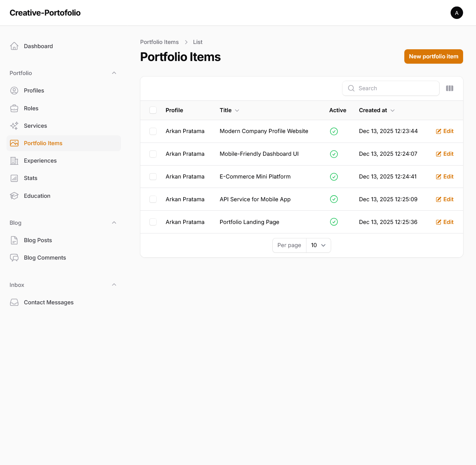
Task: Click the Roles briefcase icon
Action: click(14, 108)
